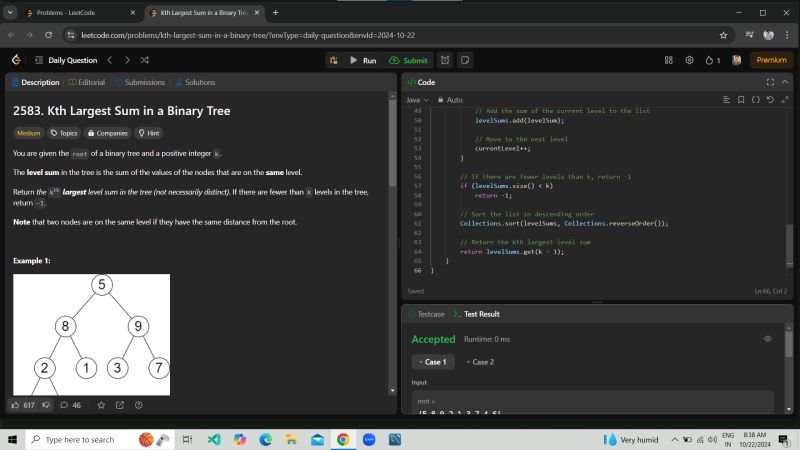Click the curly braces code icon

point(756,99)
